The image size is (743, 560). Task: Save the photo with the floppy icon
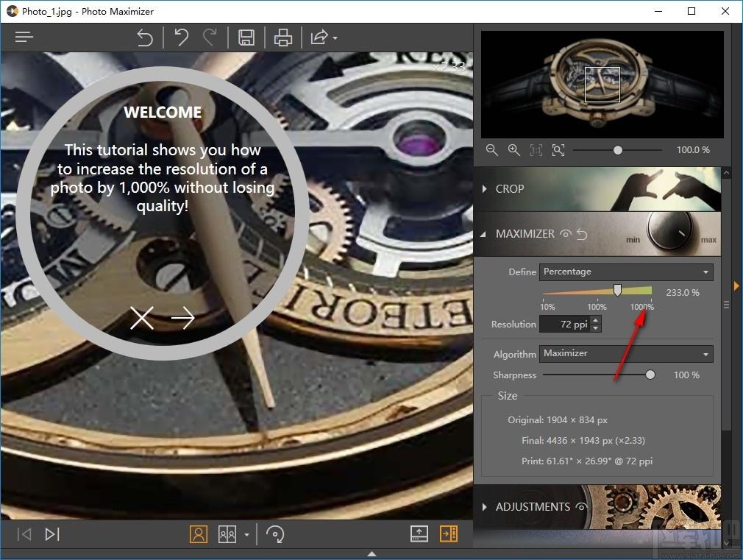246,38
